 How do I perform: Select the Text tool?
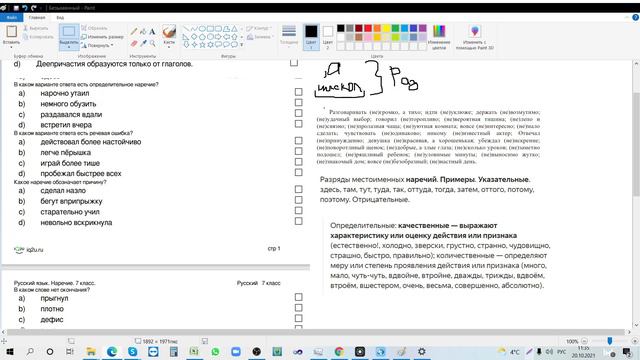point(152,31)
